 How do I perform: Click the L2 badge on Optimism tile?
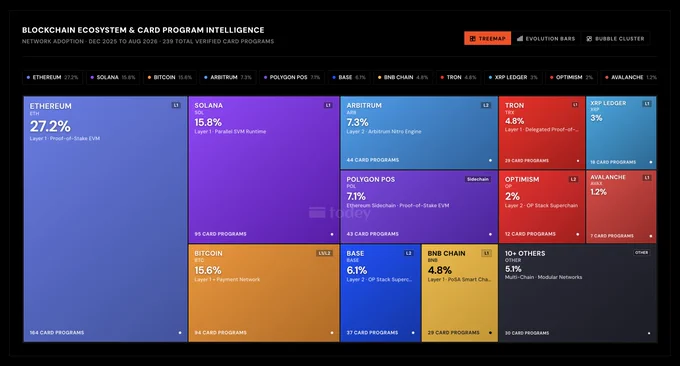pyautogui.click(x=573, y=179)
